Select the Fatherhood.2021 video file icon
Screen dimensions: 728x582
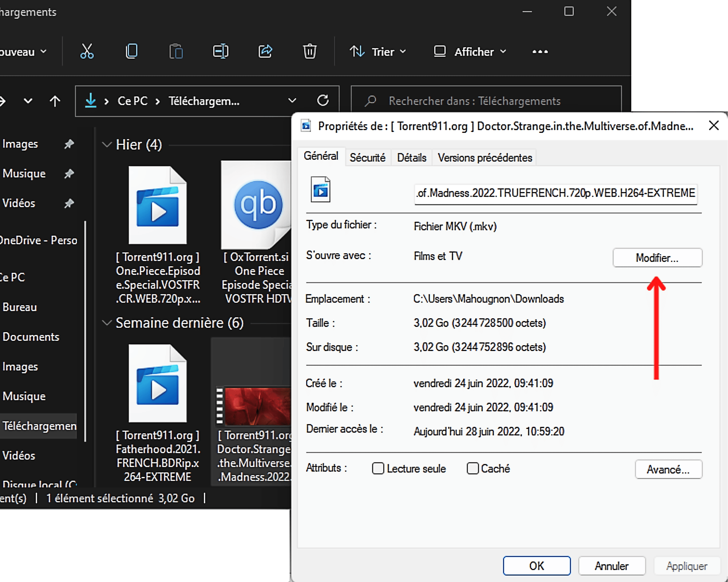coord(158,383)
